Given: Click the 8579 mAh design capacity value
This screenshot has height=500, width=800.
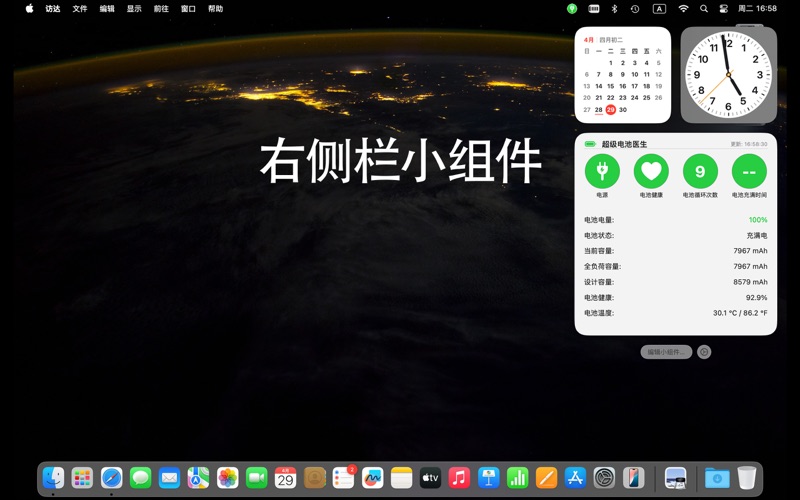Looking at the screenshot, I should (750, 282).
